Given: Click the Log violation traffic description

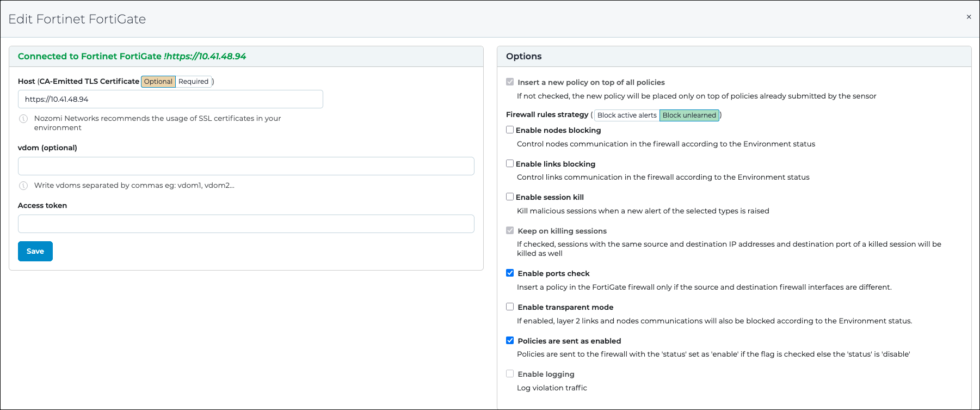Looking at the screenshot, I should [x=552, y=388].
